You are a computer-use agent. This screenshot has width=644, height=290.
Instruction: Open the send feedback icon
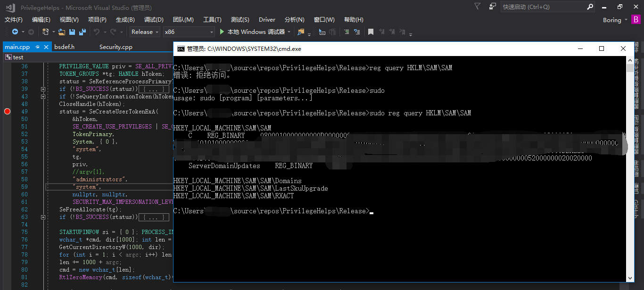[493, 7]
